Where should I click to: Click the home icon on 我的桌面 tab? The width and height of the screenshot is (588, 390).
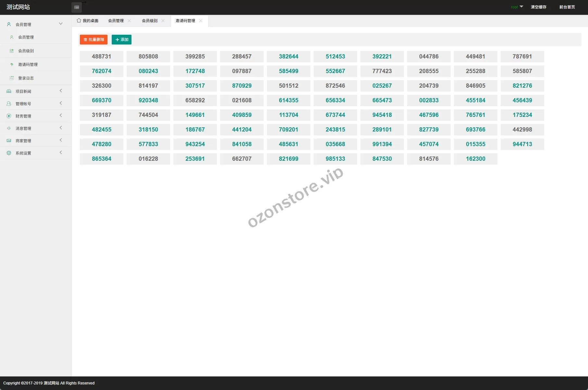(79, 20)
